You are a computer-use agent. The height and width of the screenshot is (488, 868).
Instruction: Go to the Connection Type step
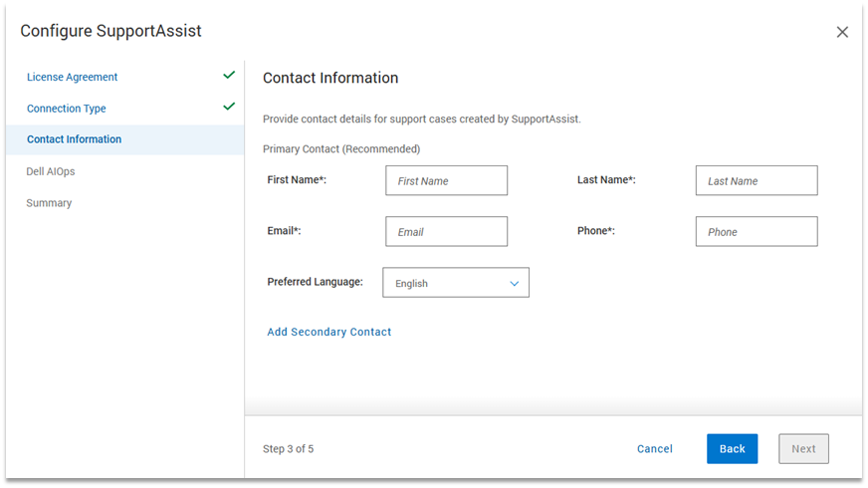point(67,109)
